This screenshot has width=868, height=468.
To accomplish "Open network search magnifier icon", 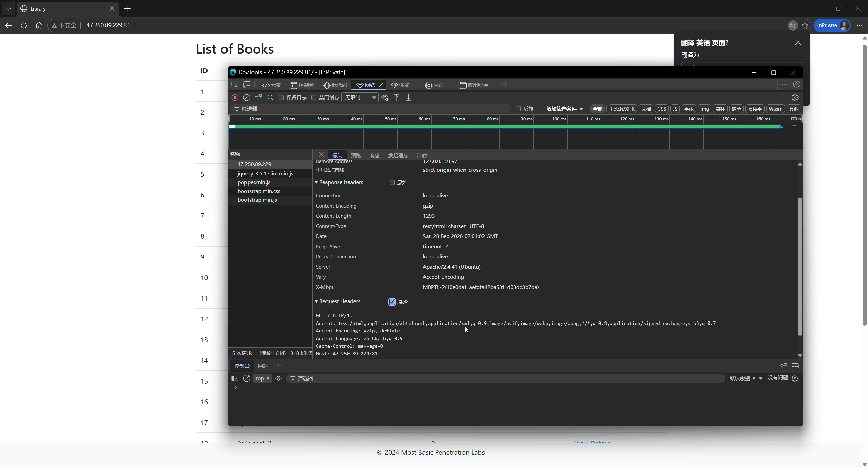I will pos(270,98).
